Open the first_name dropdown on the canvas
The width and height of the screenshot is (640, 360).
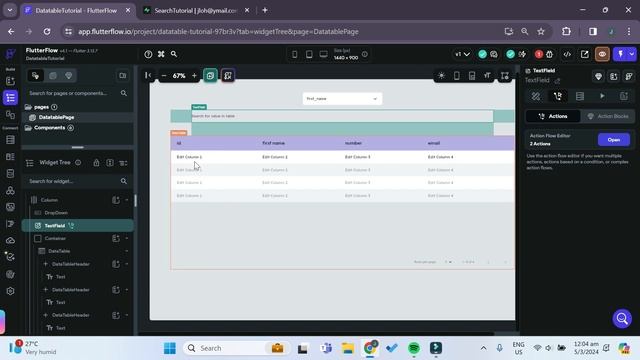(x=342, y=98)
